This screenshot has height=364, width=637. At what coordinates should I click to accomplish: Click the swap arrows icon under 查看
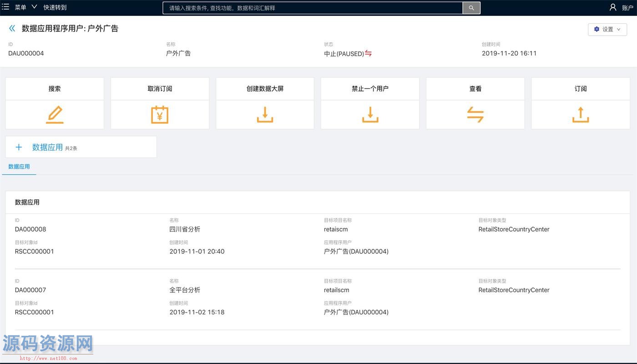click(x=475, y=115)
